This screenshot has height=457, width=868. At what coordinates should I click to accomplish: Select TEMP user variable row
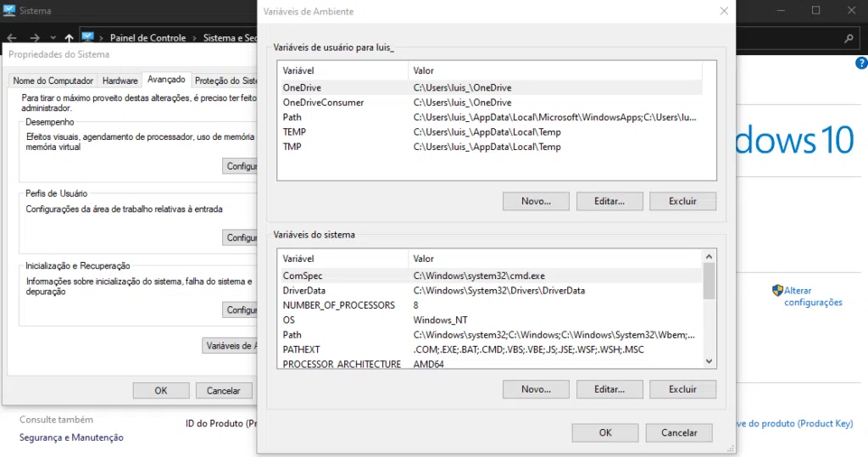491,131
